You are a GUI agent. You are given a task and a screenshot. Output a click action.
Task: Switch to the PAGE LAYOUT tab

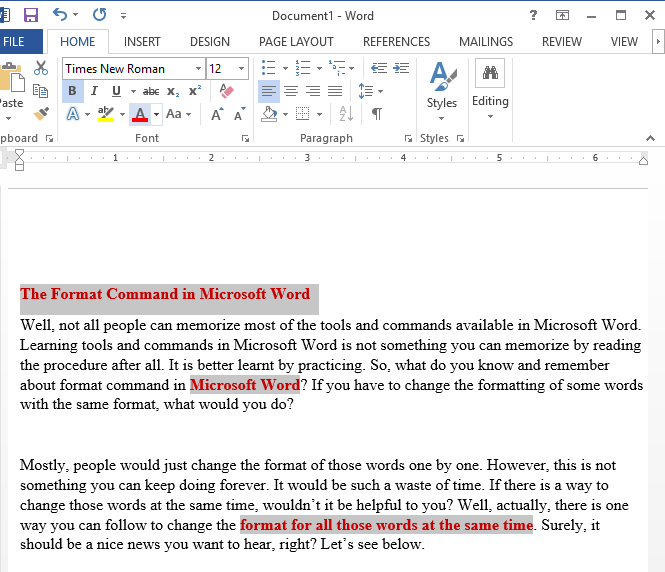[296, 42]
